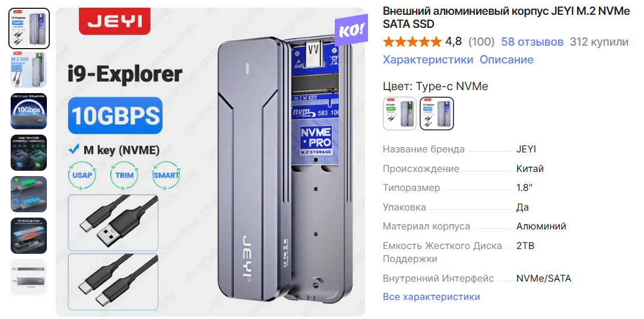Viewport: 644px width, 319px height.
Task: Click the orange star rating icons
Action: pyautogui.click(x=412, y=42)
